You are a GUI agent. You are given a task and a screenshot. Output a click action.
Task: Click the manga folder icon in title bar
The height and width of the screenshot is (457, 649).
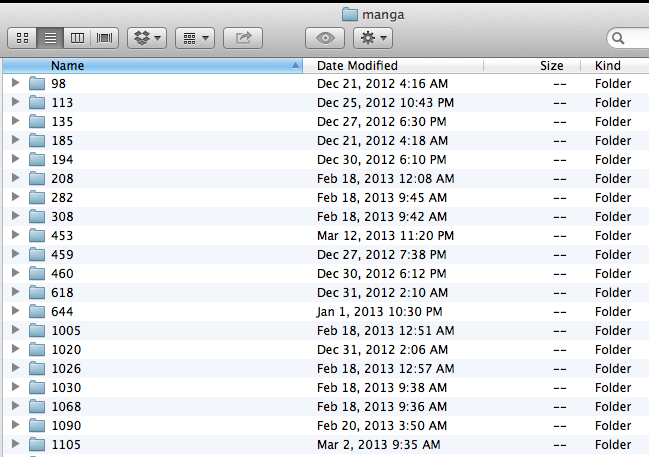pyautogui.click(x=349, y=13)
